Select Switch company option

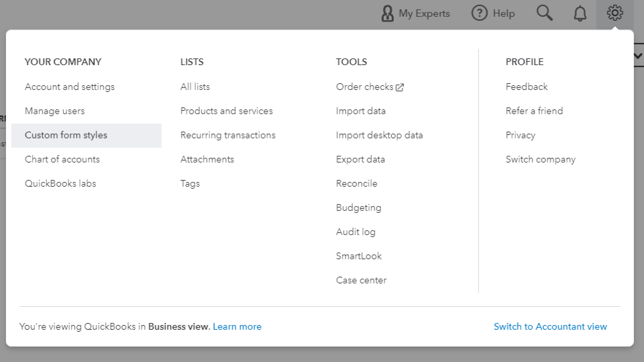541,159
